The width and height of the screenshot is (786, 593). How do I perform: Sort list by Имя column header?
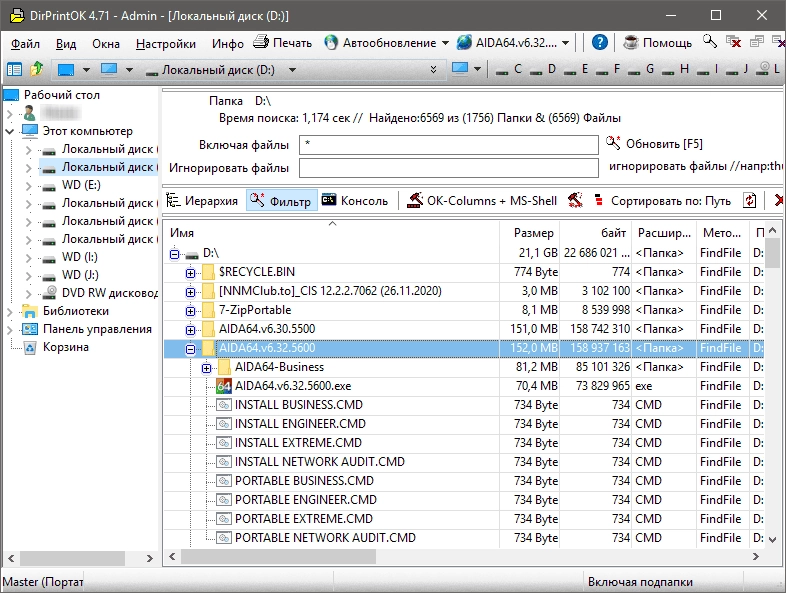pos(331,233)
